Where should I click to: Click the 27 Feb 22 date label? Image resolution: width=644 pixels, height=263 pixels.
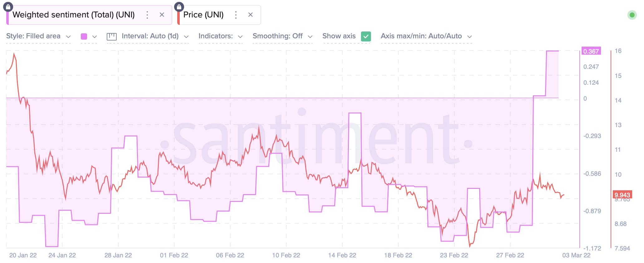click(x=510, y=255)
